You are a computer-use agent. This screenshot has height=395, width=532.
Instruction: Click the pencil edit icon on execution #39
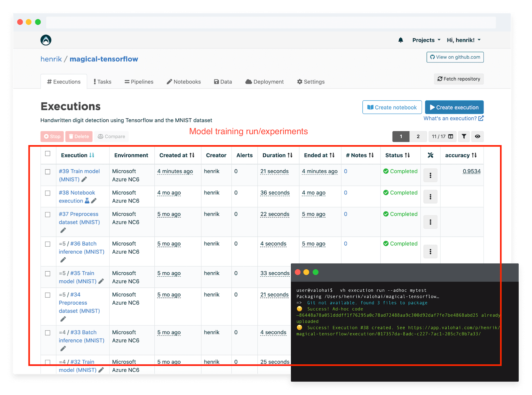coord(83,179)
